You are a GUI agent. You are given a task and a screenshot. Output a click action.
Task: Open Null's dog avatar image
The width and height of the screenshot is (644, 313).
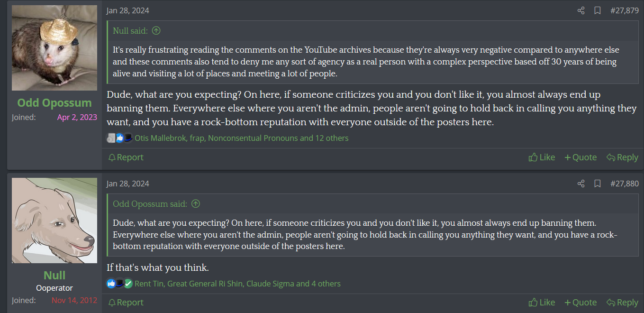point(54,221)
